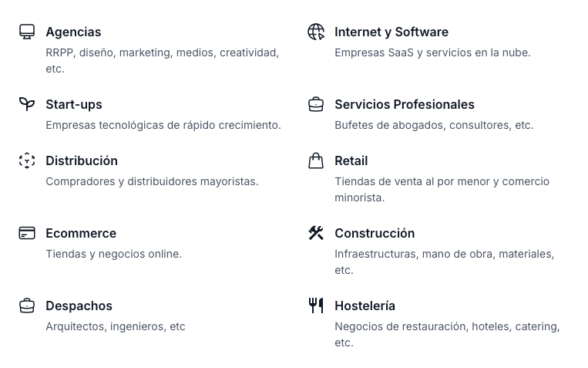588x368 pixels.
Task: Open the Ecommerce menu item
Action: (x=81, y=233)
